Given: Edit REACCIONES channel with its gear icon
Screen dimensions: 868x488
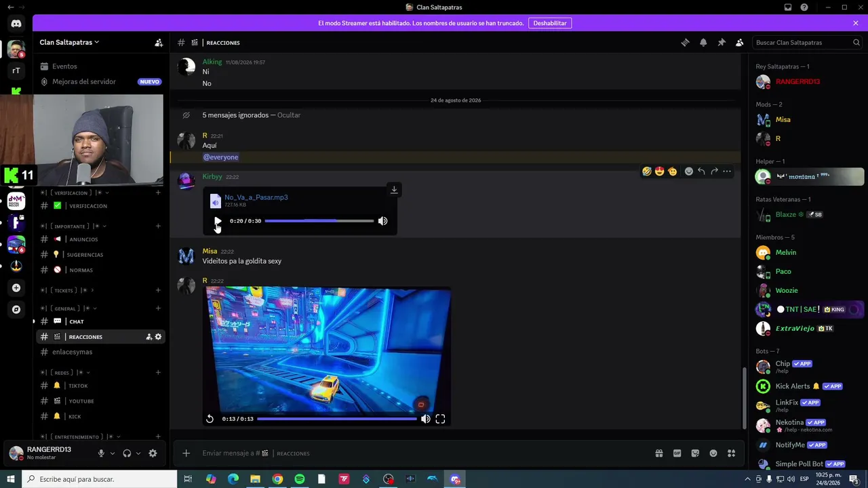Looking at the screenshot, I should click(x=158, y=337).
